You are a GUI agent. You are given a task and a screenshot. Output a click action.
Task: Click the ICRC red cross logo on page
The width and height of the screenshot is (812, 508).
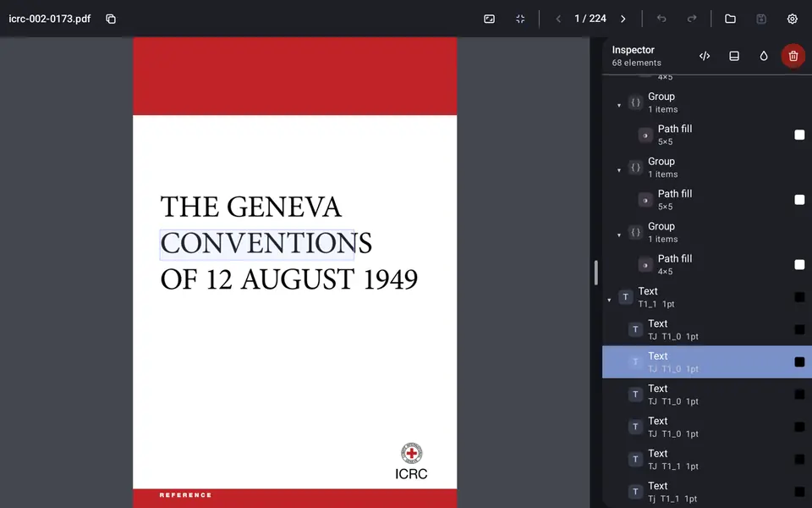412,454
